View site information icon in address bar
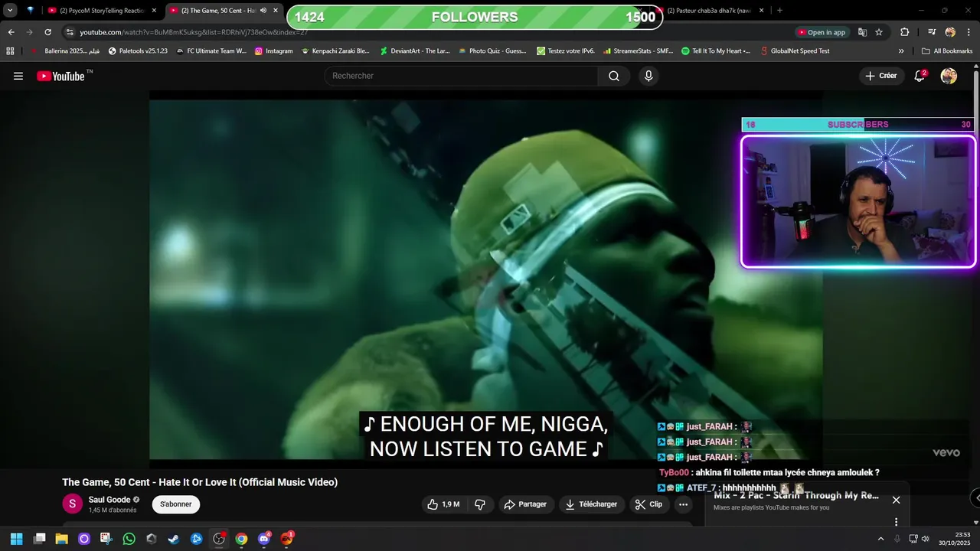Image resolution: width=980 pixels, height=551 pixels. [x=70, y=32]
